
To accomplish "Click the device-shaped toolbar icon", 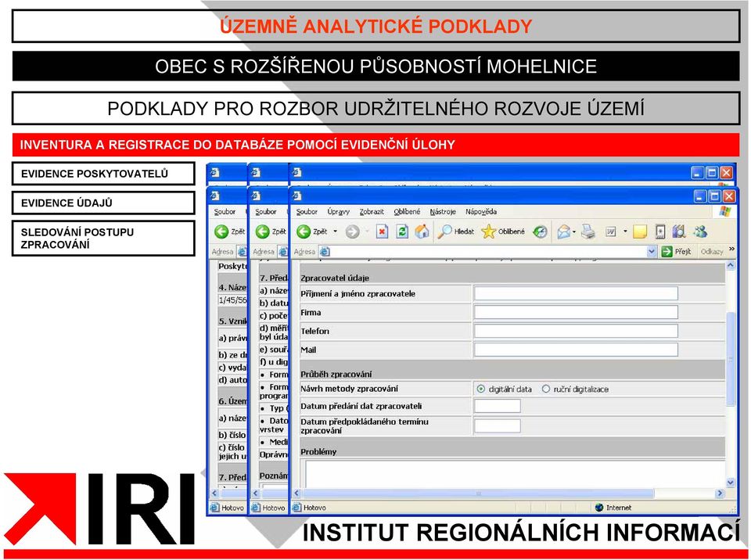I will tap(660, 232).
